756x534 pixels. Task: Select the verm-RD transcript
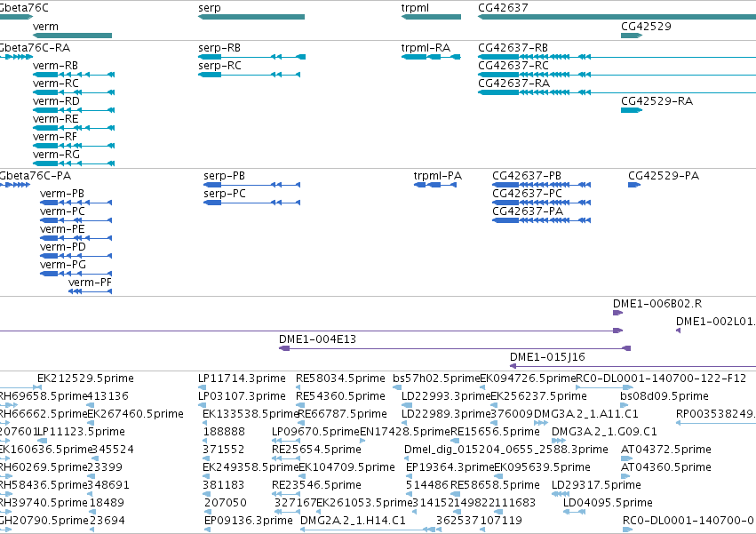click(x=74, y=110)
